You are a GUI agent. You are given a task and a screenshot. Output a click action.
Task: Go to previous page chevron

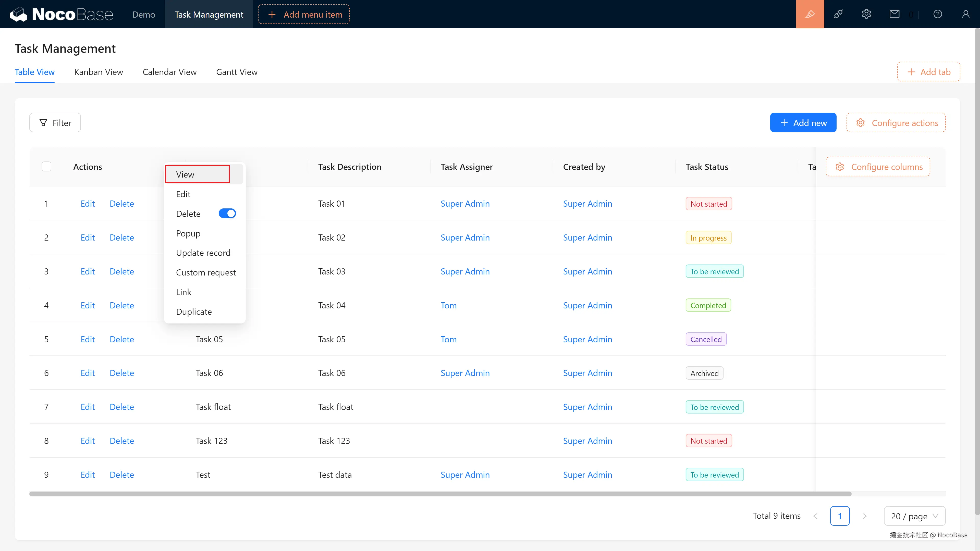coord(815,516)
